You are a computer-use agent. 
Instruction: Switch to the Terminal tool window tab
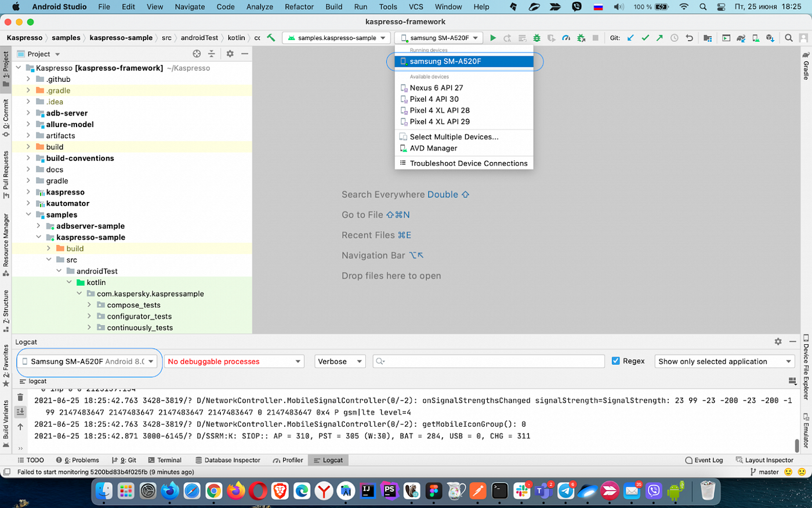(x=165, y=460)
